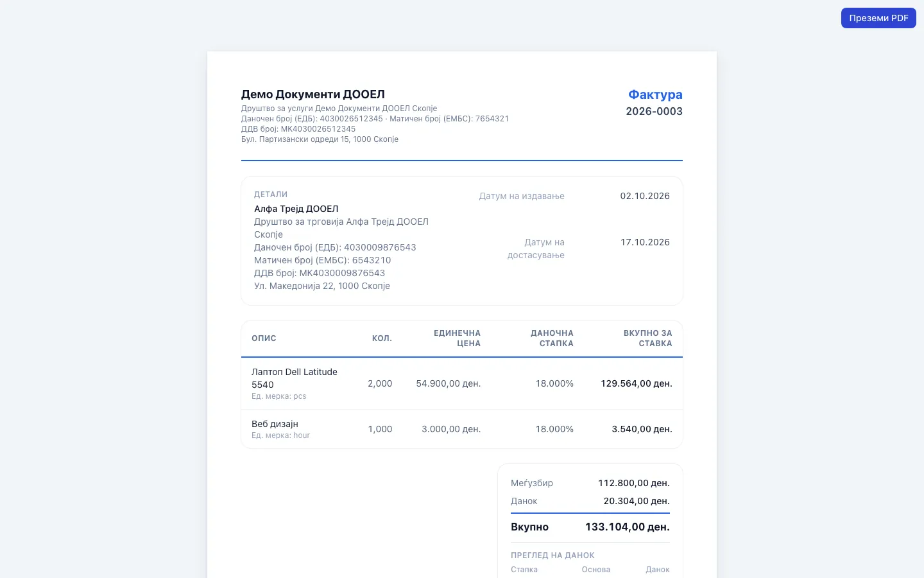Viewport: 924px width, 578px height.
Task: Select the company heading Демо Документи ДООЕЛ
Action: point(313,94)
